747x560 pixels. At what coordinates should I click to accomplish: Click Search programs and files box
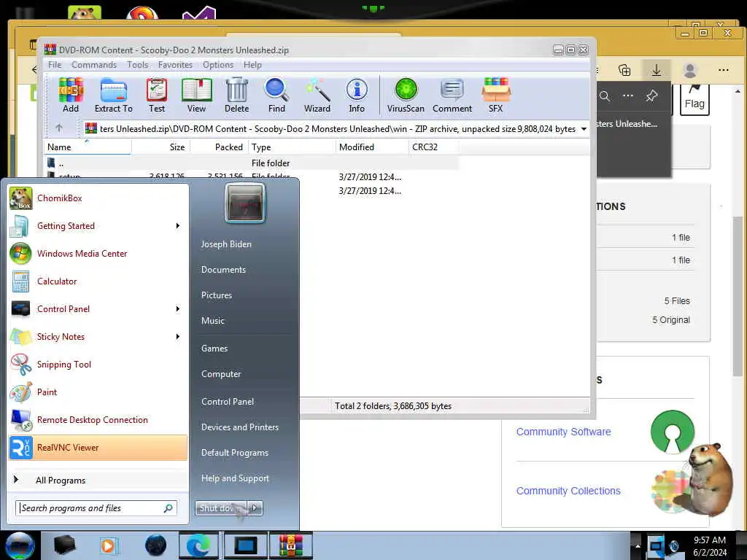point(96,508)
